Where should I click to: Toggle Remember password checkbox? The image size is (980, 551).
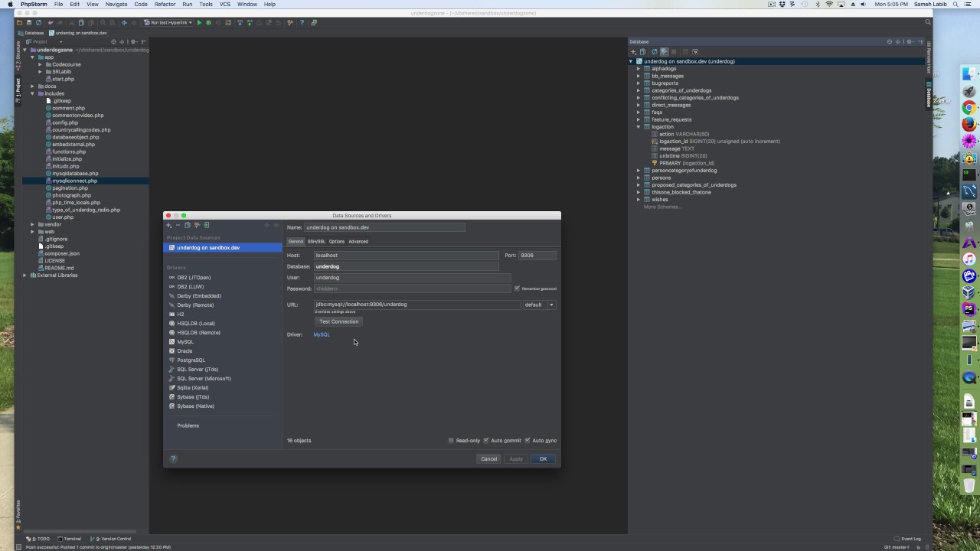(x=518, y=289)
